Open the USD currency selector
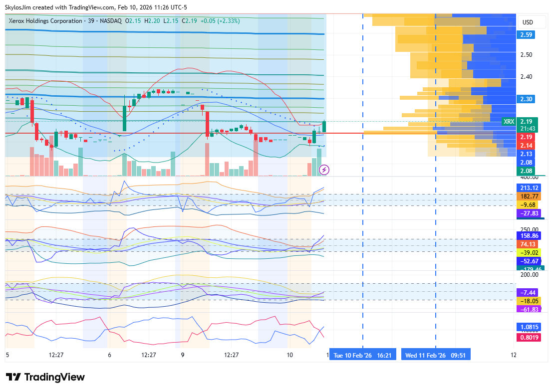The width and height of the screenshot is (553, 392). [x=527, y=22]
